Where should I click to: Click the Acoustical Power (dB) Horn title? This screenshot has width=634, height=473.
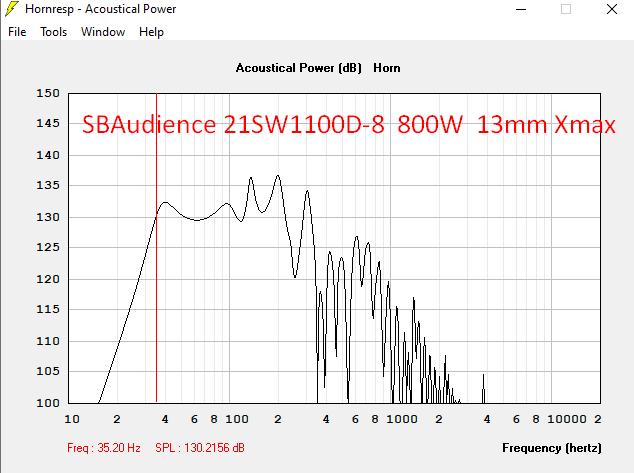pos(318,68)
